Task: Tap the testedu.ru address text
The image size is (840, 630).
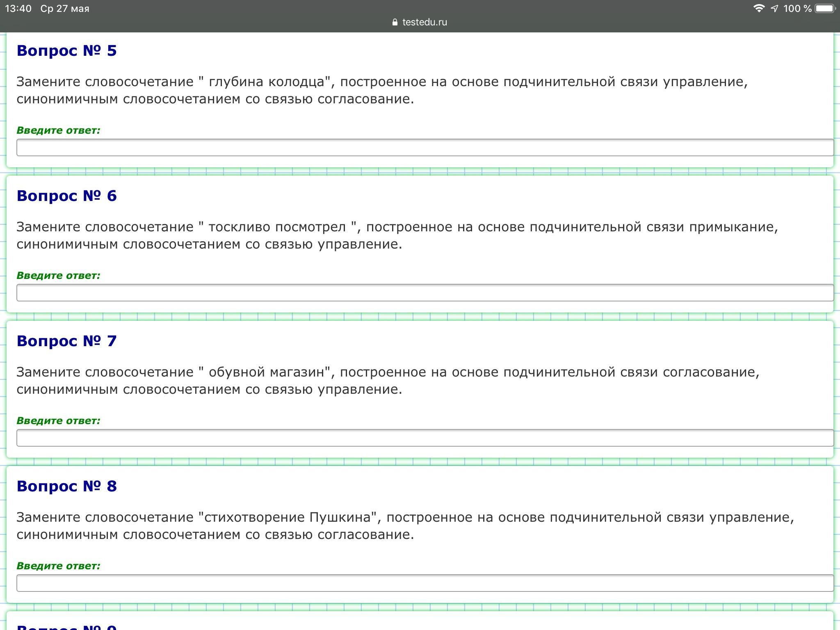Action: tap(425, 22)
